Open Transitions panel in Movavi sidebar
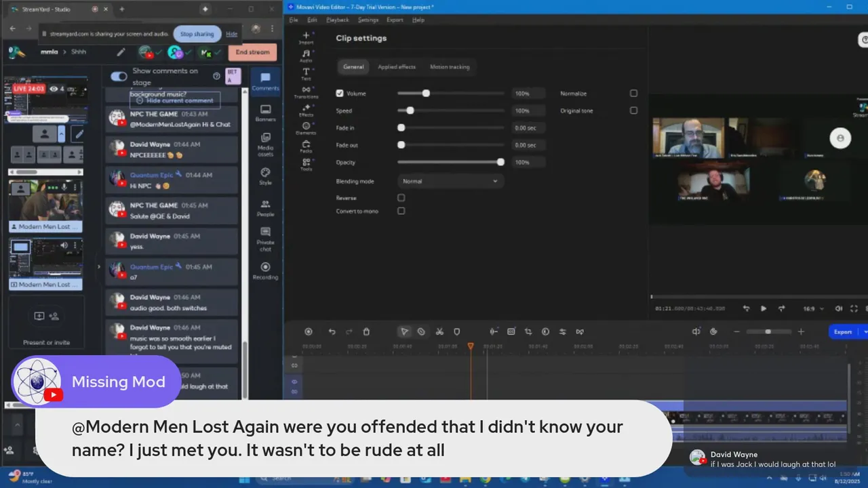 [x=306, y=92]
